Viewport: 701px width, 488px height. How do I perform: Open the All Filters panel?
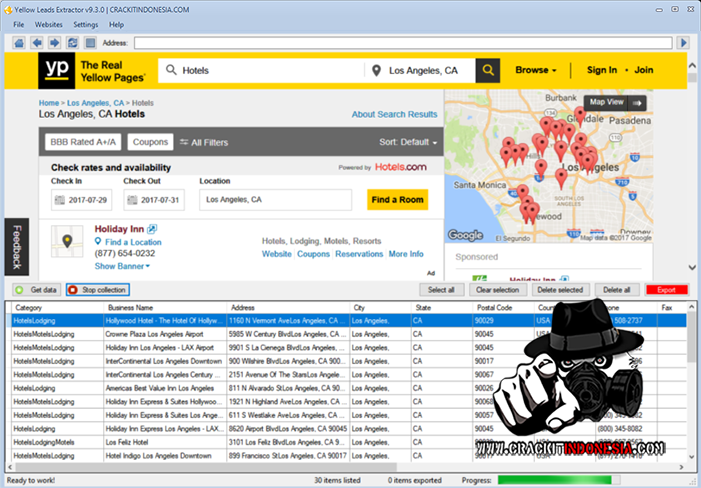203,142
